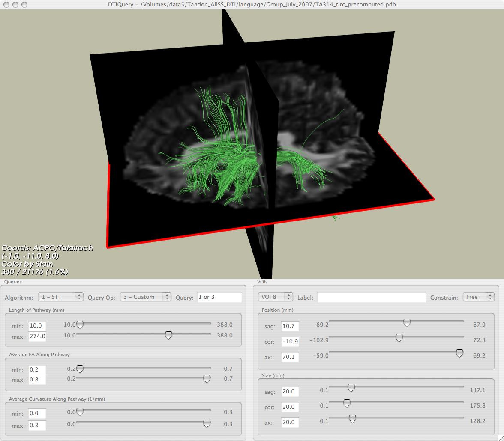Click the Average Curvature max value field
Viewport: 504px width, 441px height.
click(37, 425)
